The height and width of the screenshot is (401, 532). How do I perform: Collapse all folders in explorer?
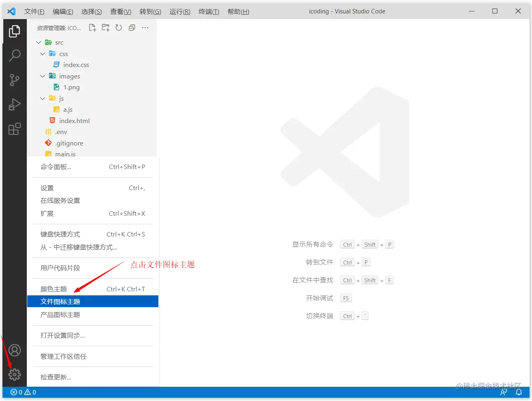tap(132, 28)
